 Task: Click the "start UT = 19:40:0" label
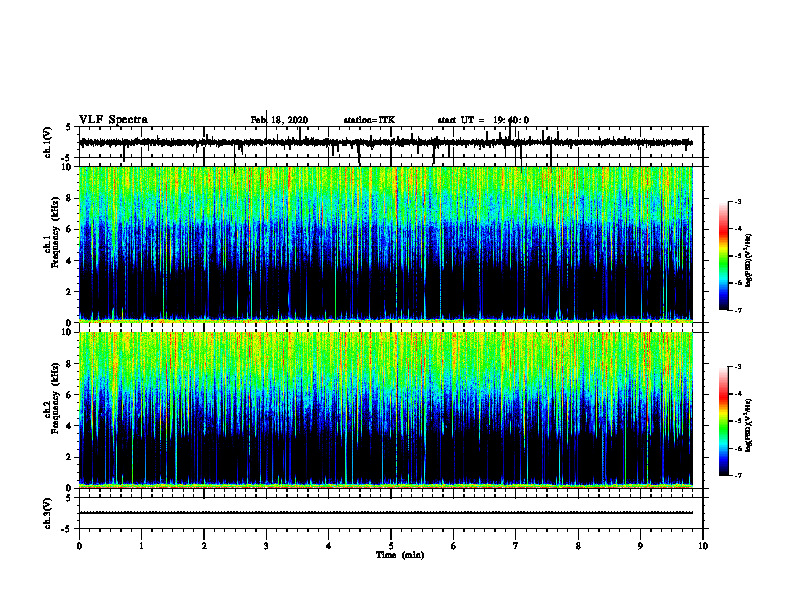483,120
